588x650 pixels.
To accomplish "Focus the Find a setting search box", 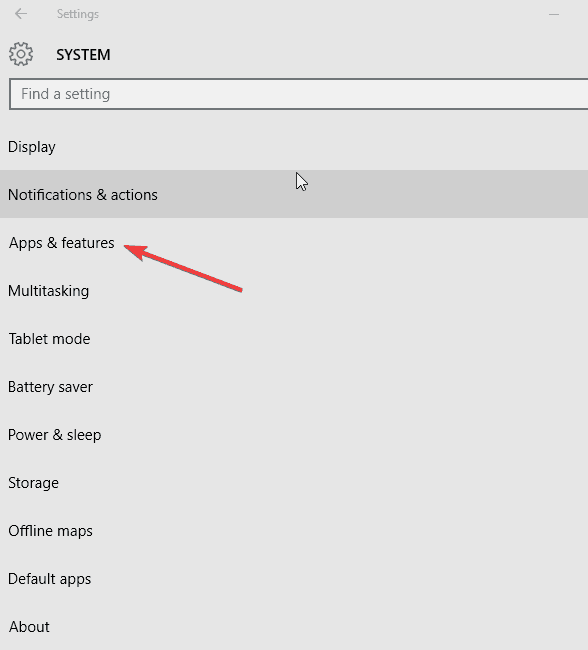I will pos(298,94).
